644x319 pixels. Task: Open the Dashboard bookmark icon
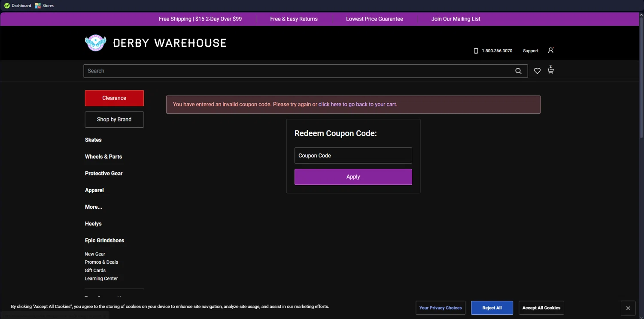[x=7, y=6]
